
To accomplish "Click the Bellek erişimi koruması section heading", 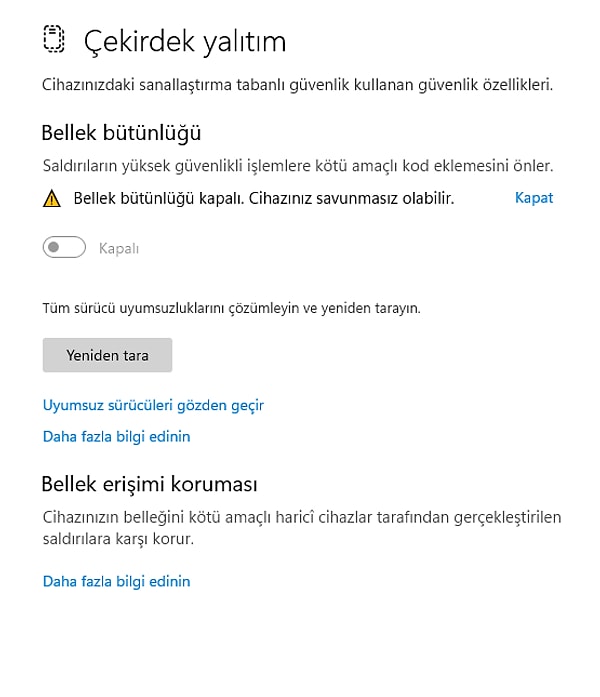I will coord(149,484).
